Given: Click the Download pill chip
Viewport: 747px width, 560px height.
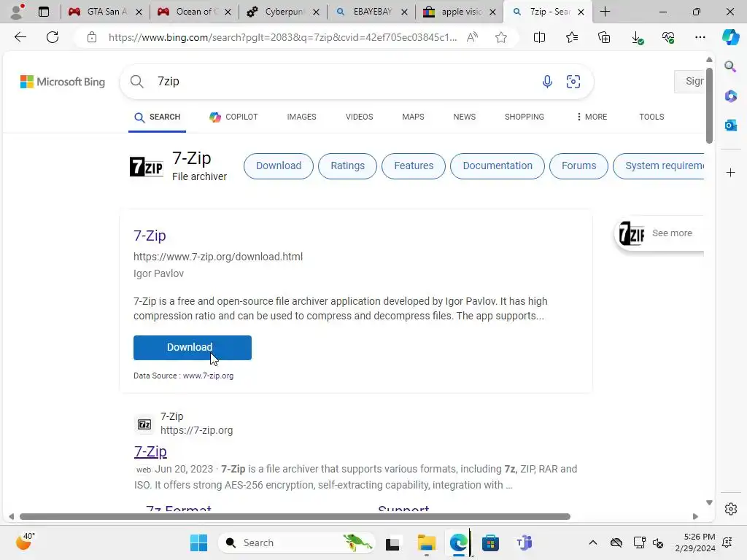Looking at the screenshot, I should [279, 166].
